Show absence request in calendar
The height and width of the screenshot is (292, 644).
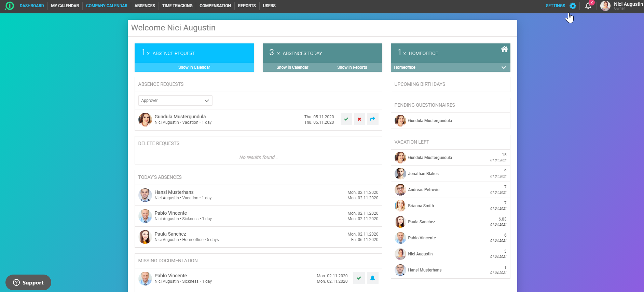click(x=194, y=67)
